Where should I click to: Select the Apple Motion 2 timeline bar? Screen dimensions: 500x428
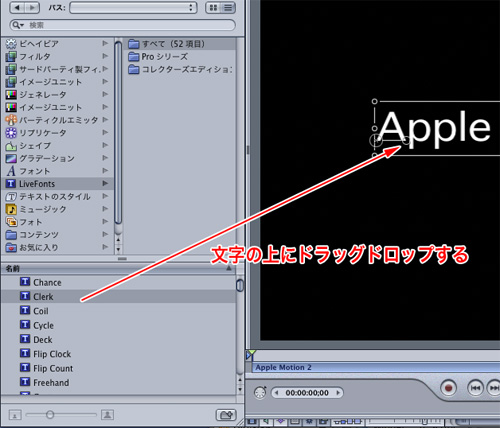[375, 367]
